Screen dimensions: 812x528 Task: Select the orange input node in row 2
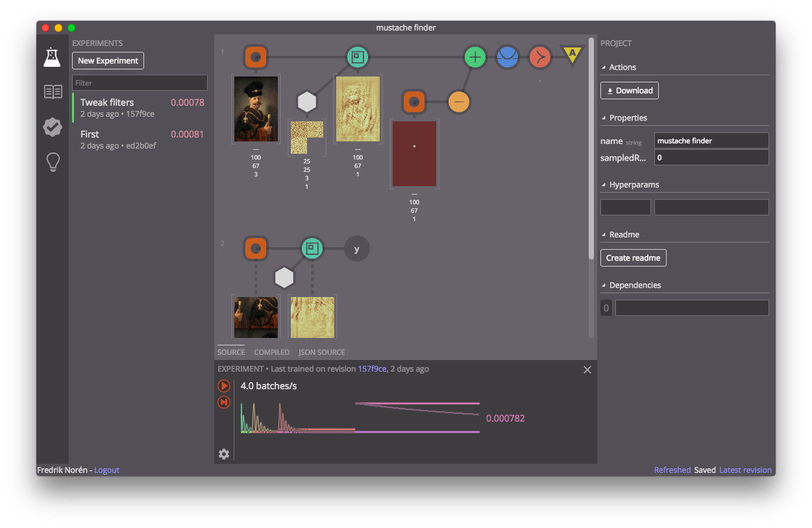point(256,248)
